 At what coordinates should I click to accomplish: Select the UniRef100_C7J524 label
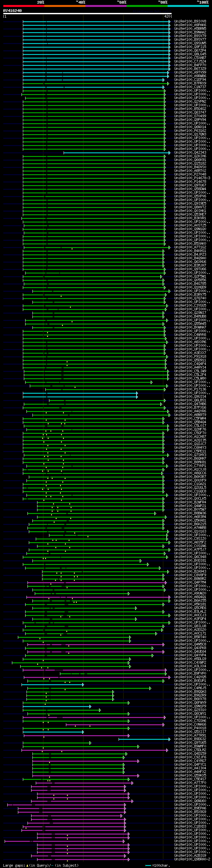coord(190,62)
